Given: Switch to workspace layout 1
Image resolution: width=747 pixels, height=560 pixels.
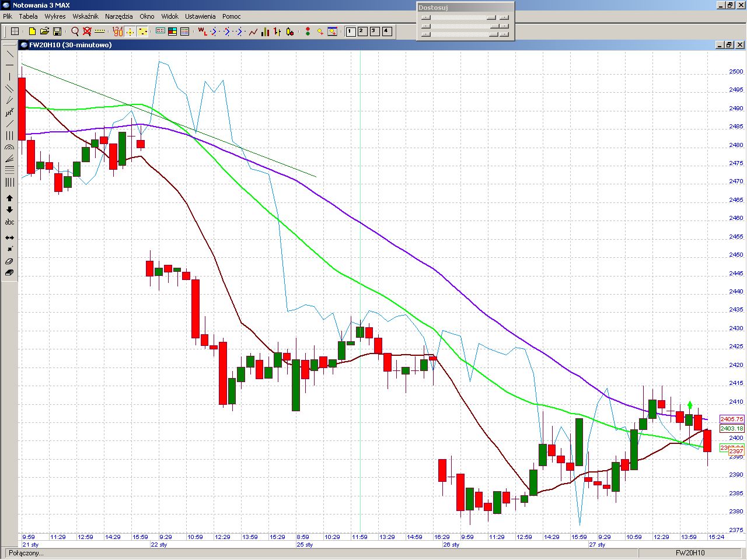Looking at the screenshot, I should pos(351,32).
